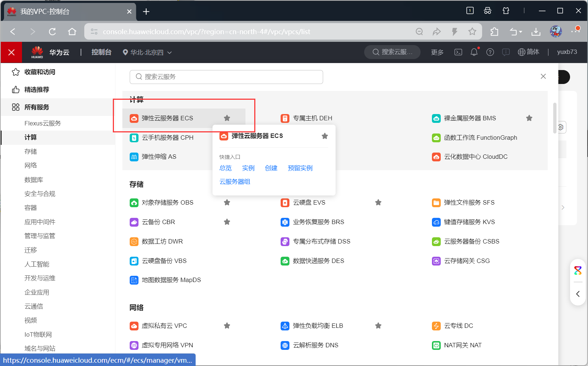This screenshot has width=588, height=366.
Task: Close the service list panel with X
Action: point(543,76)
